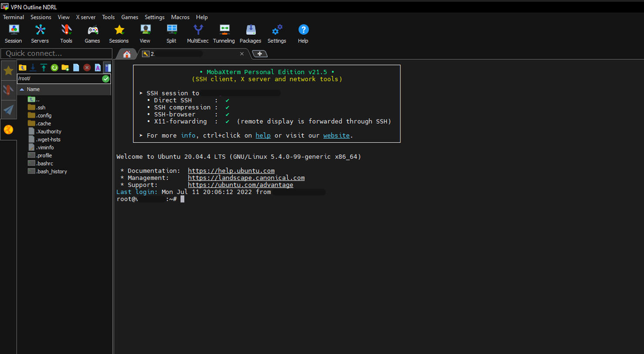Open the Tools menu in the menu bar
Screen dimensions: 644x354
tap(108, 17)
